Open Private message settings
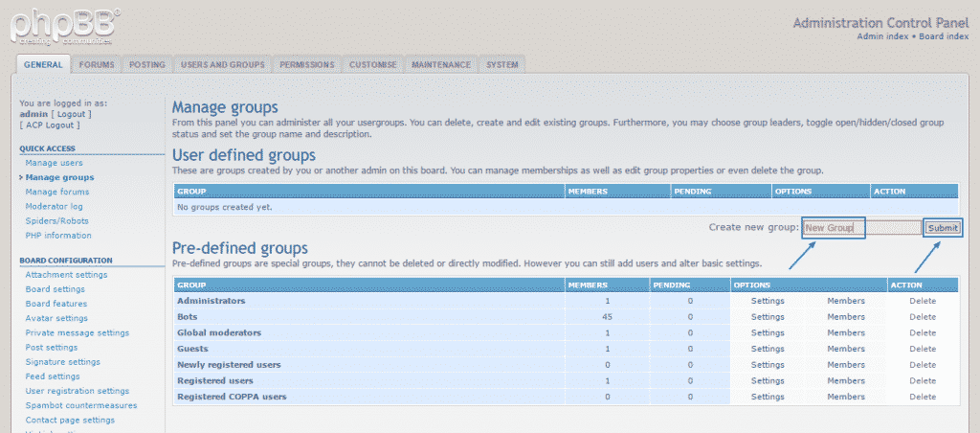This screenshot has height=433, width=980. (x=77, y=332)
